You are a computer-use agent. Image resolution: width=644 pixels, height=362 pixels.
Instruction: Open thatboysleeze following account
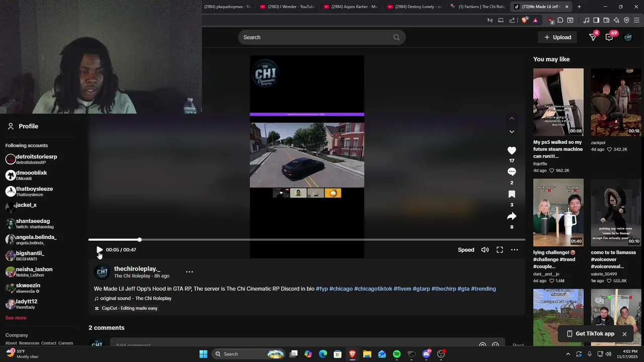coord(29,192)
